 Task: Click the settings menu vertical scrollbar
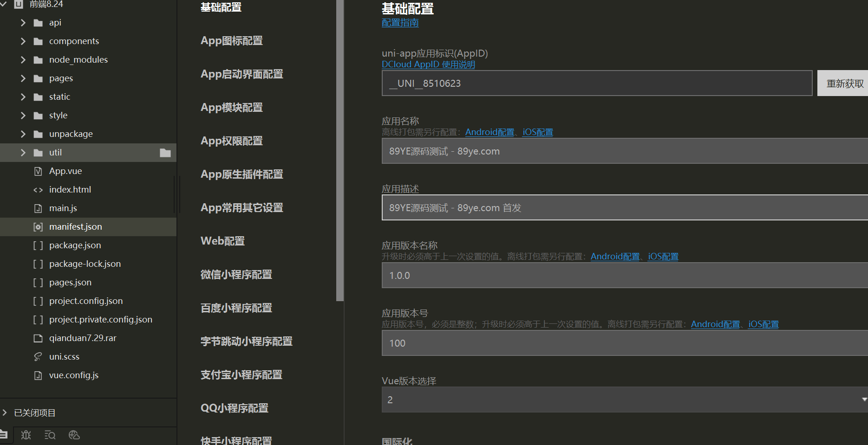click(340, 148)
